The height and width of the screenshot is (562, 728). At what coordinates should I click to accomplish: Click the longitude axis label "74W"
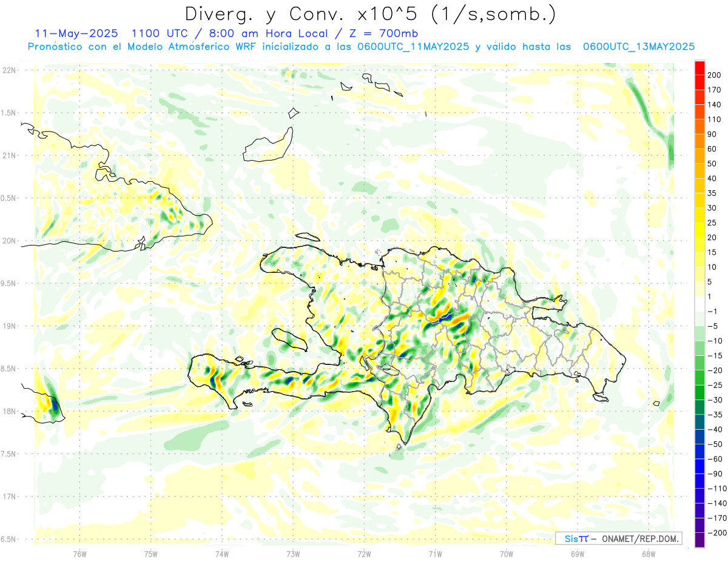222,554
